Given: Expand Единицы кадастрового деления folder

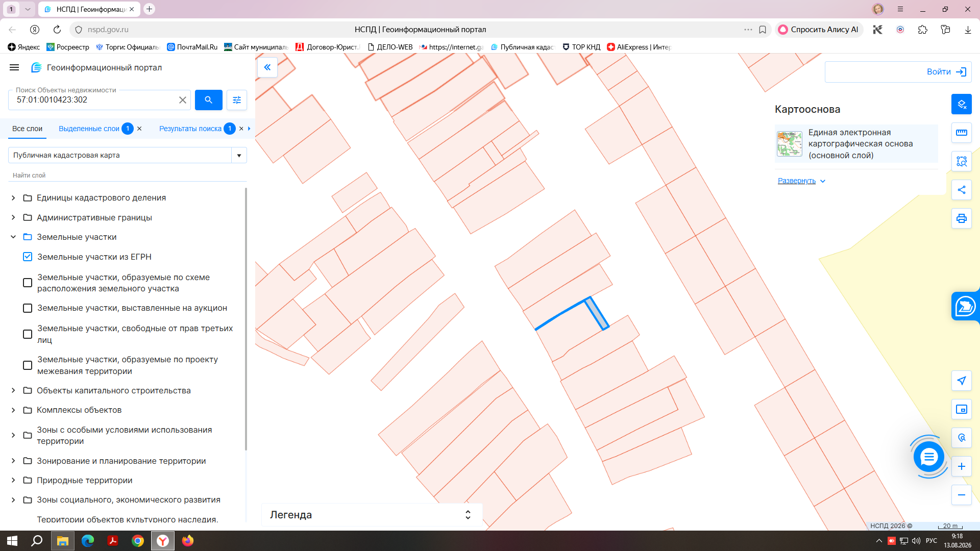Looking at the screenshot, I should pyautogui.click(x=13, y=198).
